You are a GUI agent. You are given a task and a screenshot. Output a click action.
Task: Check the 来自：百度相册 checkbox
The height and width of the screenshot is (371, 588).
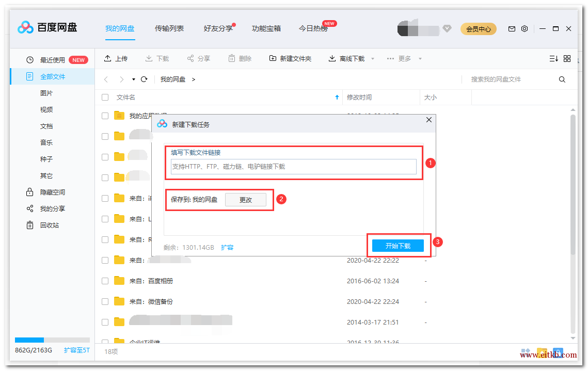pyautogui.click(x=105, y=281)
